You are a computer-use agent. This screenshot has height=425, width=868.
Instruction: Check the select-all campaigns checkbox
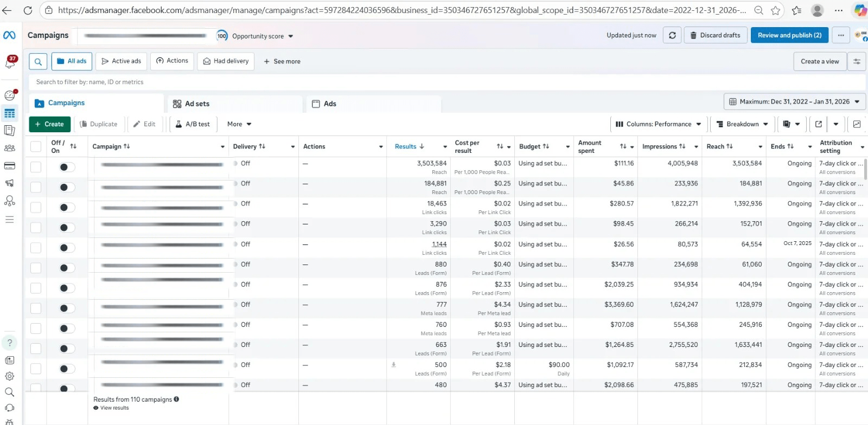tap(36, 146)
